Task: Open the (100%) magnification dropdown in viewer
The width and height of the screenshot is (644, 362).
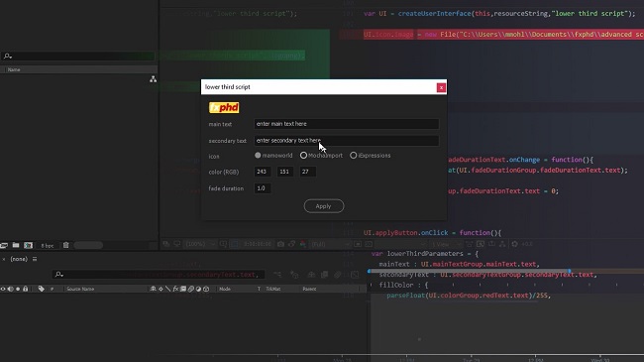Action: click(200, 244)
